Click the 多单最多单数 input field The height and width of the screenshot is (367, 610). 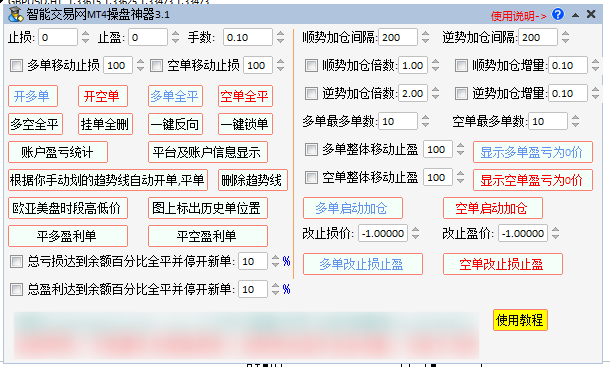pos(398,121)
